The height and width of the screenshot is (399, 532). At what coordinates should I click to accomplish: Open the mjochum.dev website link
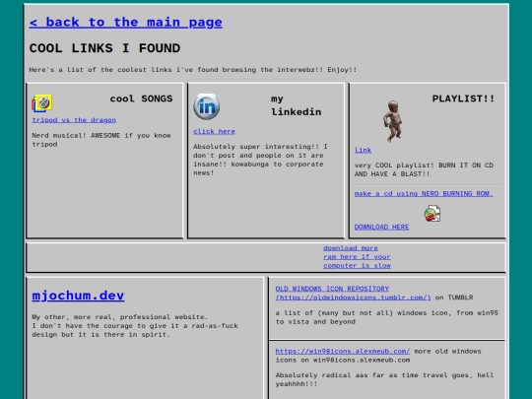click(x=78, y=296)
